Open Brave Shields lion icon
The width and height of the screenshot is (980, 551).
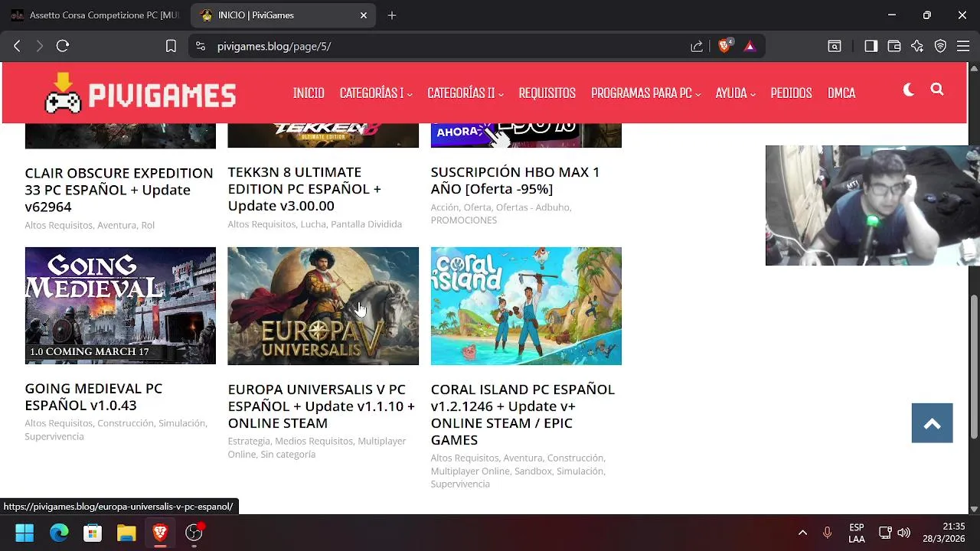coord(724,46)
